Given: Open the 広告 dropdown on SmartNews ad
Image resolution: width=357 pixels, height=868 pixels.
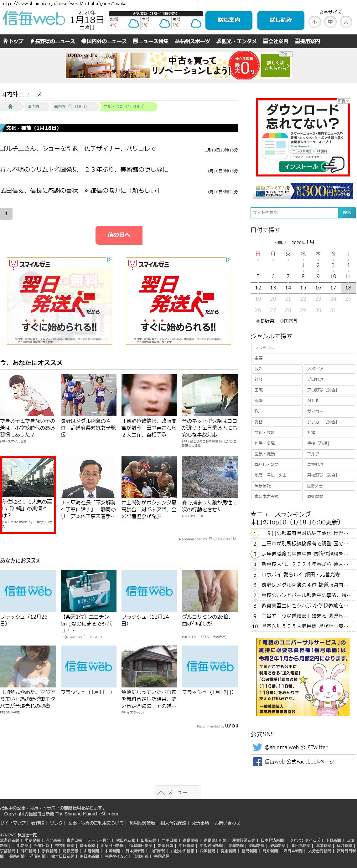Looking at the screenshot, I should pyautogui.click(x=343, y=101).
